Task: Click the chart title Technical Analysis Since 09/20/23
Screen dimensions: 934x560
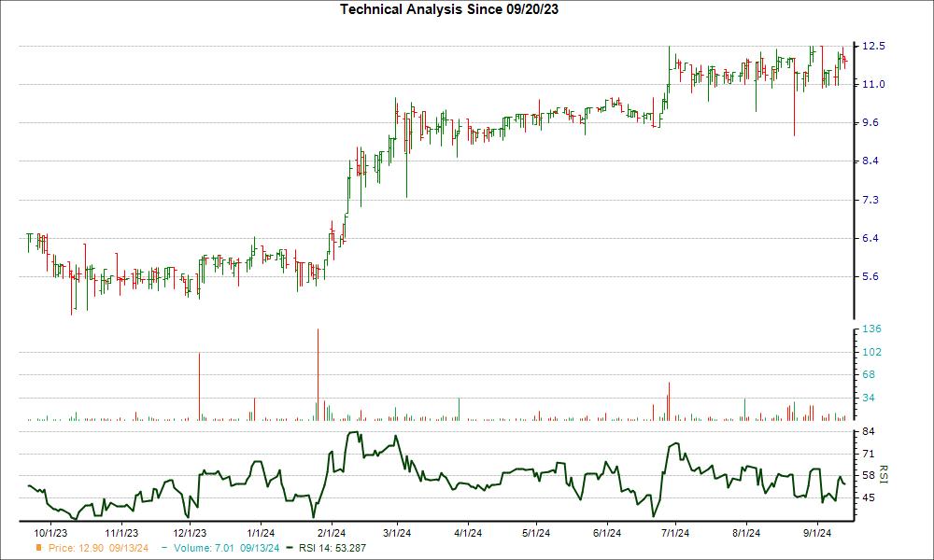Action: coord(449,9)
